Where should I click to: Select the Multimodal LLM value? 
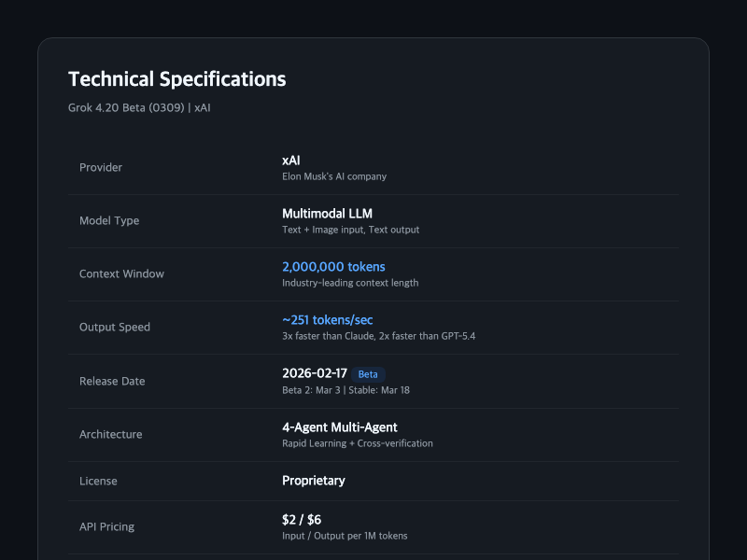[x=327, y=214]
